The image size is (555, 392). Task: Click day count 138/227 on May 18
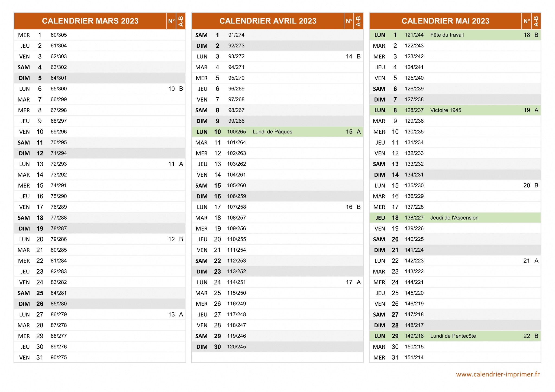click(414, 218)
